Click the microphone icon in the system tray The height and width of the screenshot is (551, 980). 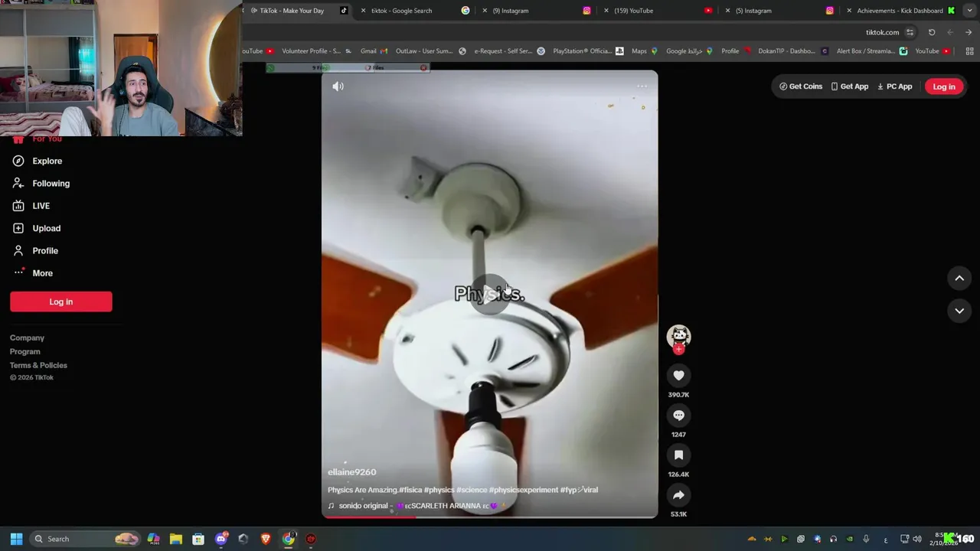tap(866, 539)
